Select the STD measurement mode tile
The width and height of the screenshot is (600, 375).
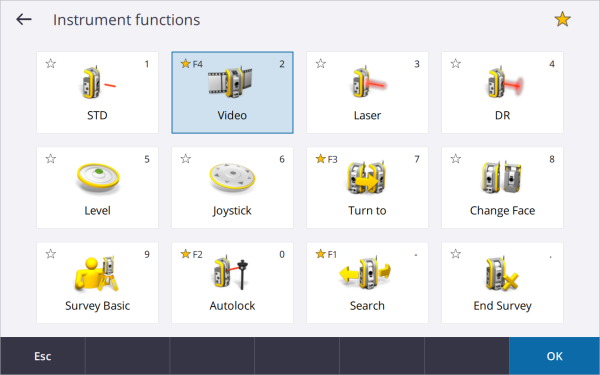click(x=97, y=93)
